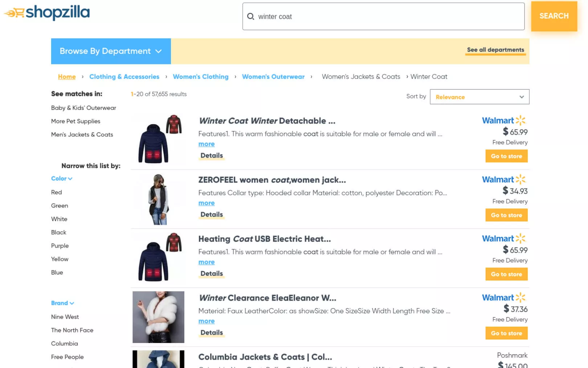Screen dimensions: 588x368
Task: Filter by color Blue
Action: click(x=57, y=273)
